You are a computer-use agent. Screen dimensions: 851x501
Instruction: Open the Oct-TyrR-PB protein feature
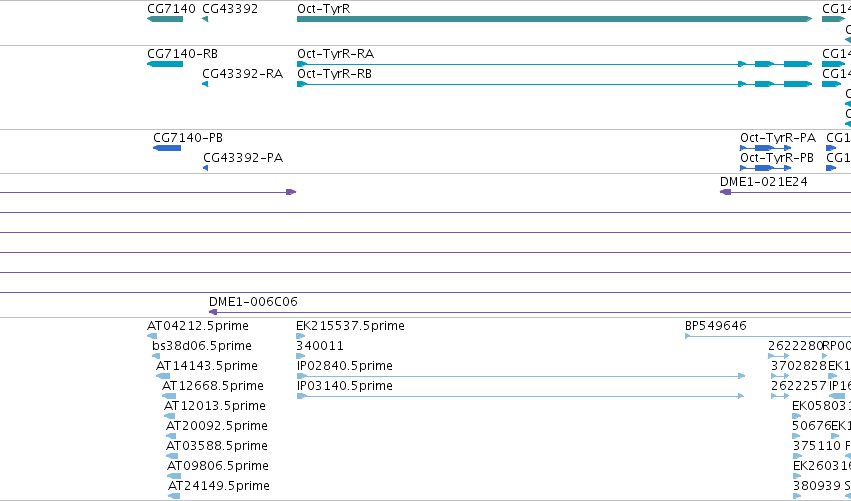pyautogui.click(x=766, y=168)
